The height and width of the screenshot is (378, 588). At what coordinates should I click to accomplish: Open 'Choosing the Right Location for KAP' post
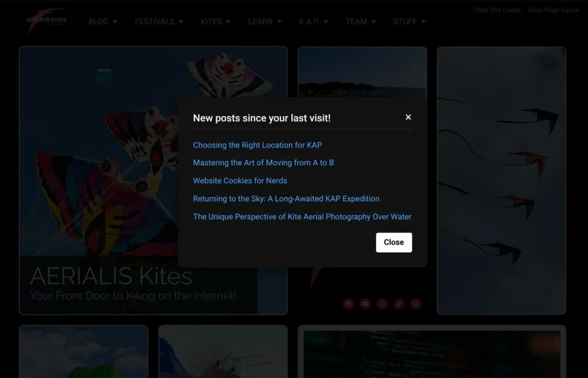coord(257,145)
